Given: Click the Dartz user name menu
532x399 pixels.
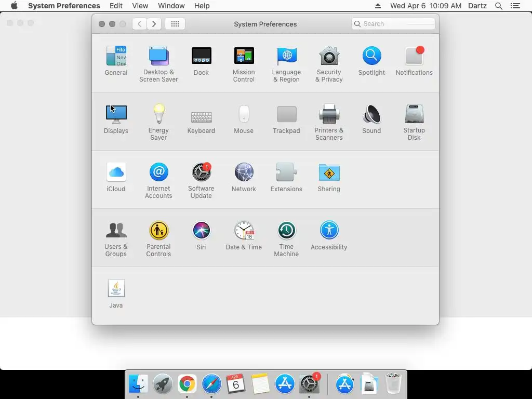Looking at the screenshot, I should coord(477,6).
